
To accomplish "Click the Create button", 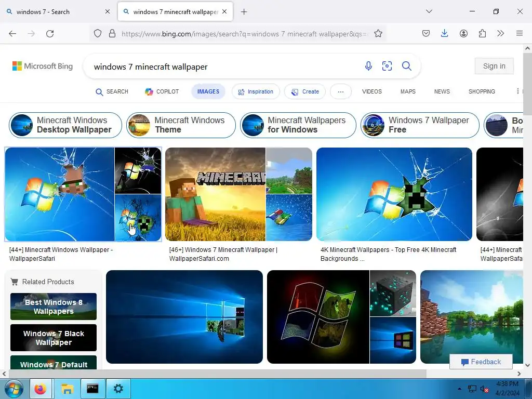I will point(305,91).
